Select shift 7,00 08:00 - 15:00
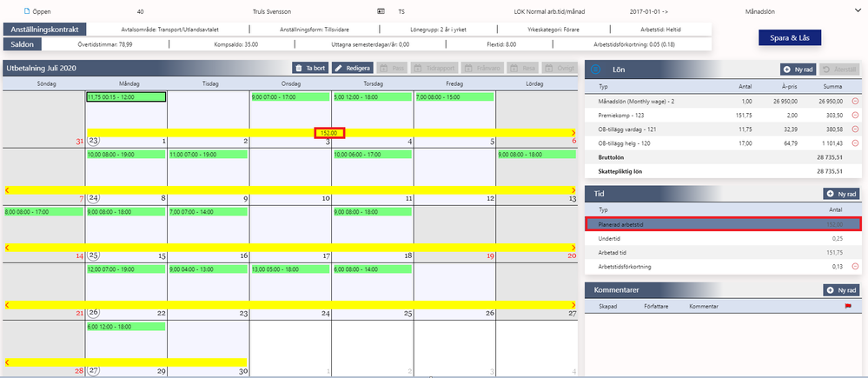This screenshot has height=378, width=868. [x=454, y=96]
